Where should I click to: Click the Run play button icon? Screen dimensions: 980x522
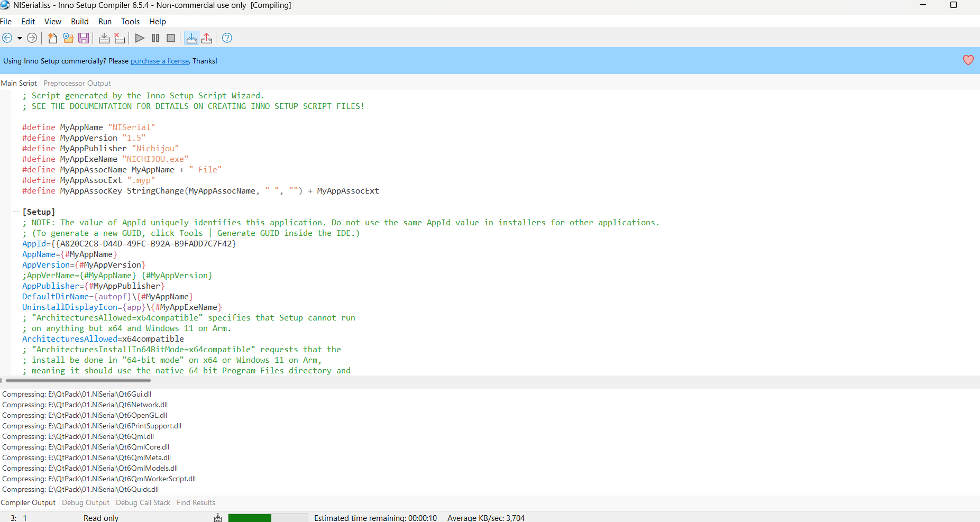[x=140, y=38]
